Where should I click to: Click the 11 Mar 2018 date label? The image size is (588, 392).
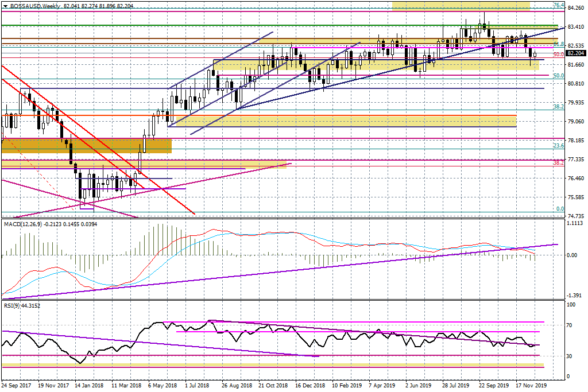click(x=126, y=386)
